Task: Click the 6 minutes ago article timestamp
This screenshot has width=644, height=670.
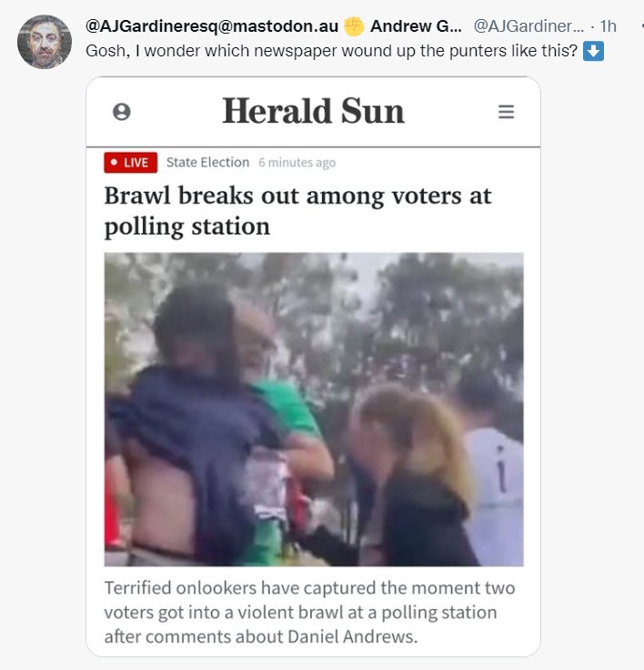Action: (297, 163)
